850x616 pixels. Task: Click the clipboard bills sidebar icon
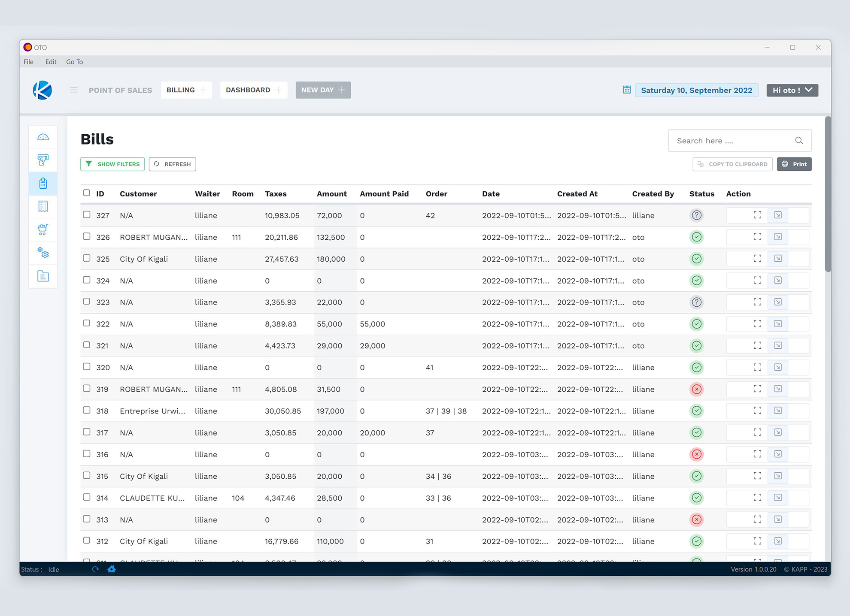pos(43,184)
